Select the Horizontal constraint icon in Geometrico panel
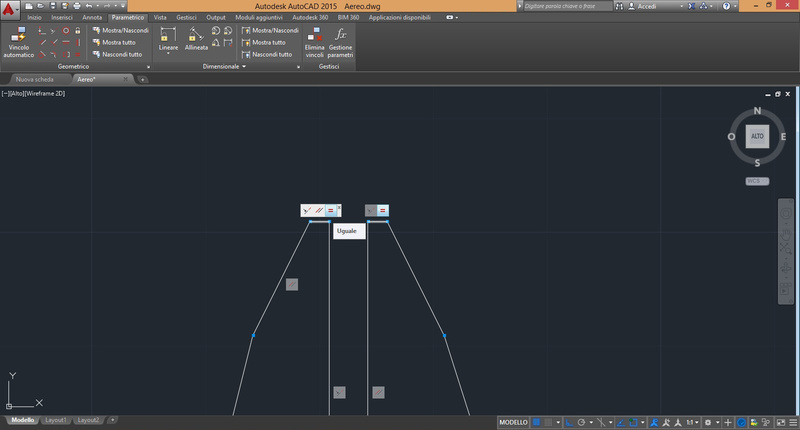The image size is (800, 430). coord(66,42)
